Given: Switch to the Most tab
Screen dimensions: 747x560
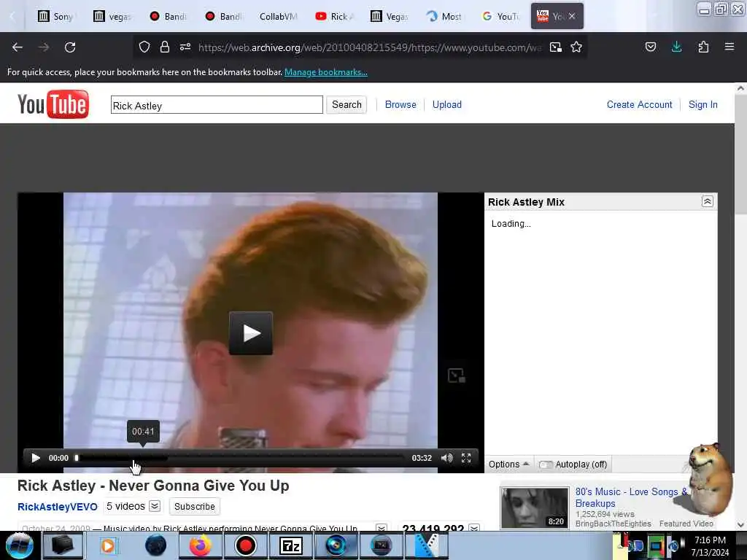Looking at the screenshot, I should [x=445, y=16].
